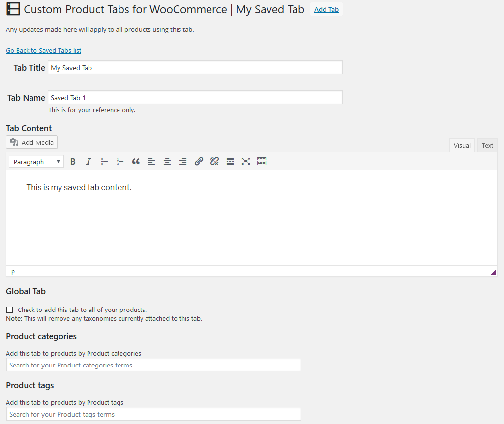
Task: Remove link with unlink icon
Action: click(x=214, y=161)
